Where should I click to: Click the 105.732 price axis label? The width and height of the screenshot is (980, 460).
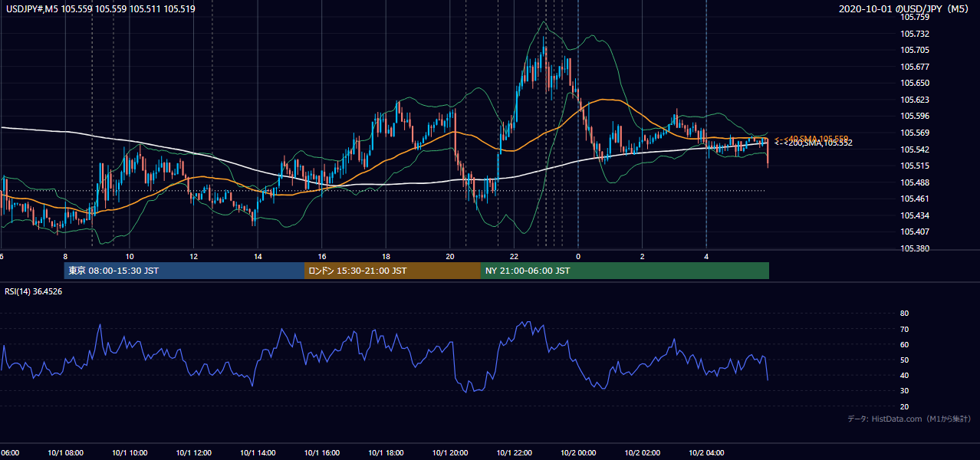[x=916, y=34]
